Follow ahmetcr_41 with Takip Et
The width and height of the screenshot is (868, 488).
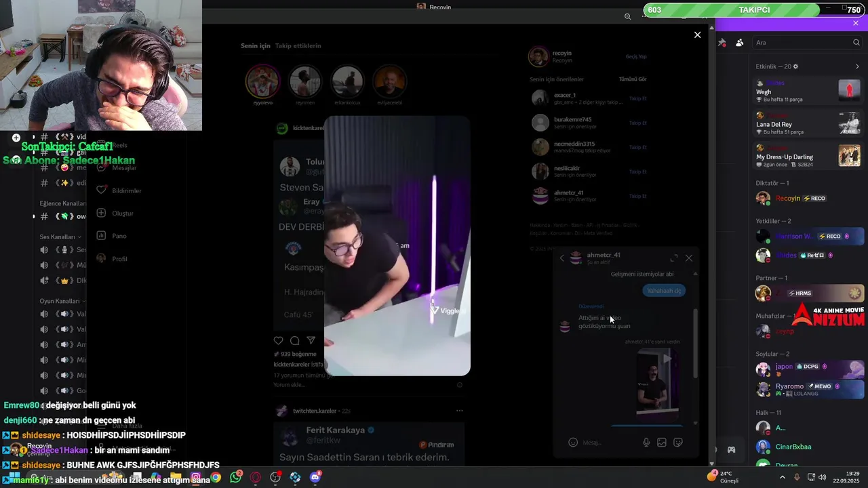(x=638, y=197)
